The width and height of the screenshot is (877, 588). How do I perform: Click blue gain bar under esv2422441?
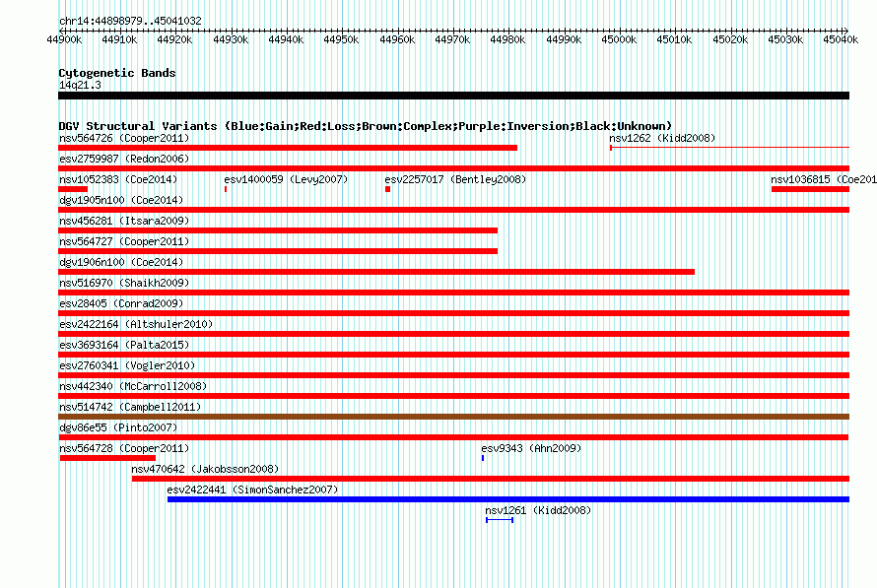tap(508, 499)
